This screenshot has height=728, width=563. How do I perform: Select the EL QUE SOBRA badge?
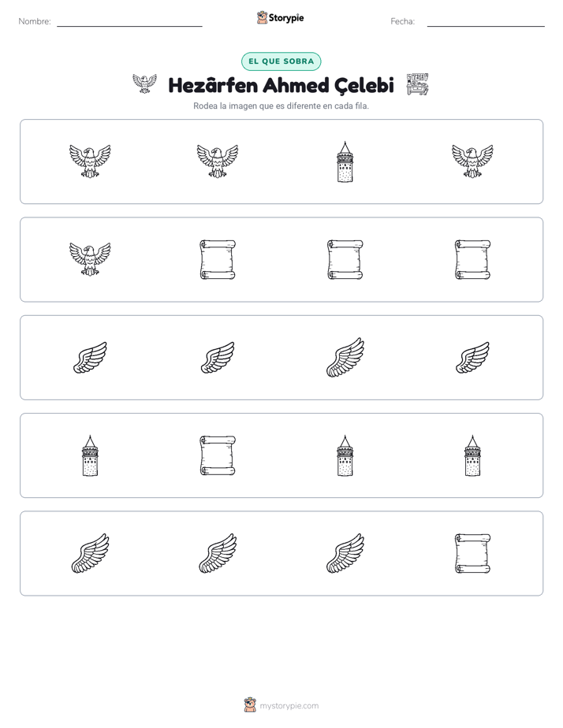[281, 61]
